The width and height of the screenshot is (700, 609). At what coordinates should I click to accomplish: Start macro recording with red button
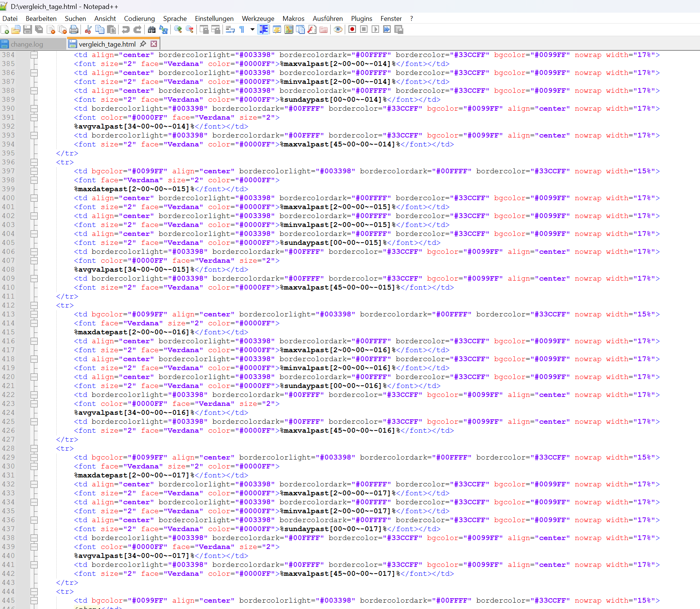coord(352,29)
